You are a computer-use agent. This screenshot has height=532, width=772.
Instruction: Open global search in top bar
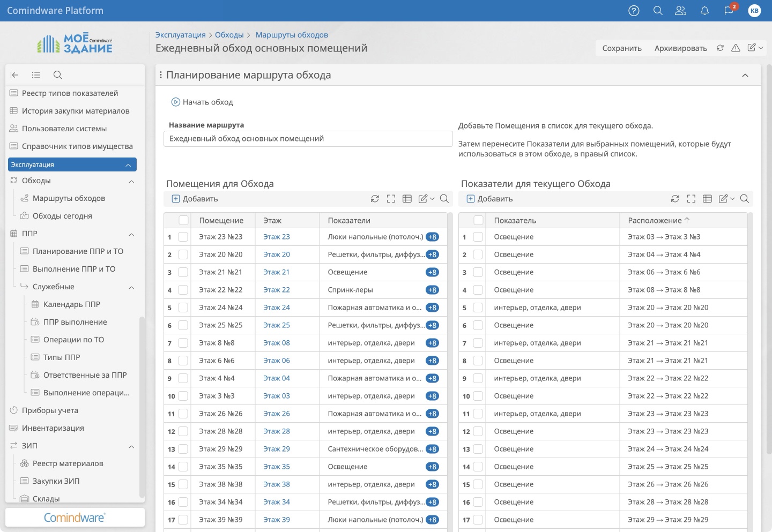pyautogui.click(x=658, y=11)
